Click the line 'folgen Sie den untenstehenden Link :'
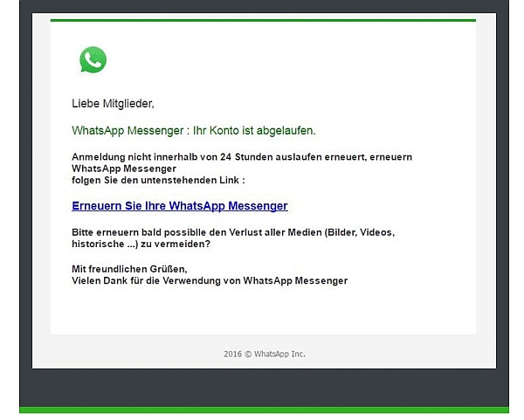The height and width of the screenshot is (420, 524). (158, 180)
